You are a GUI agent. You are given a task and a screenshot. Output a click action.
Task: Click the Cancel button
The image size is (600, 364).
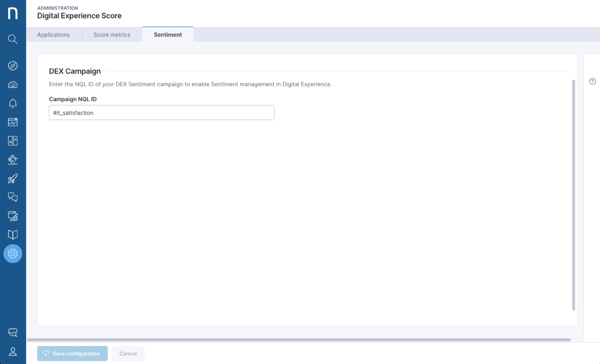point(128,354)
